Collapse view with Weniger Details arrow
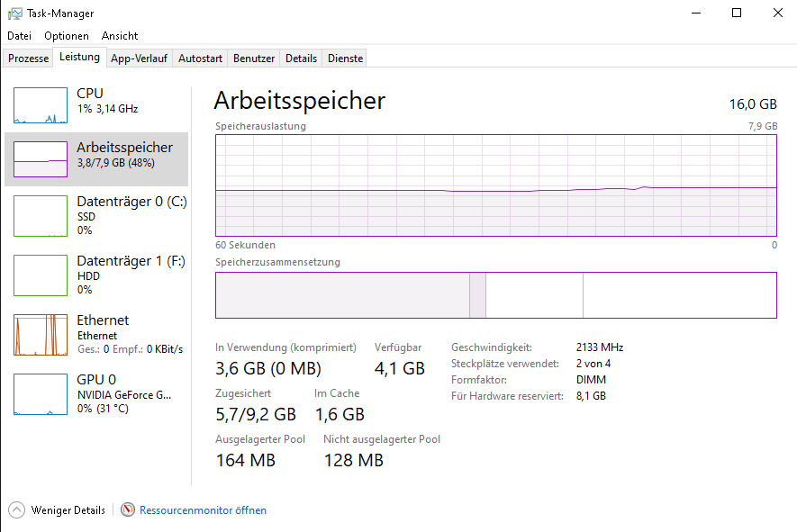This screenshot has height=532, width=797. pos(16,509)
